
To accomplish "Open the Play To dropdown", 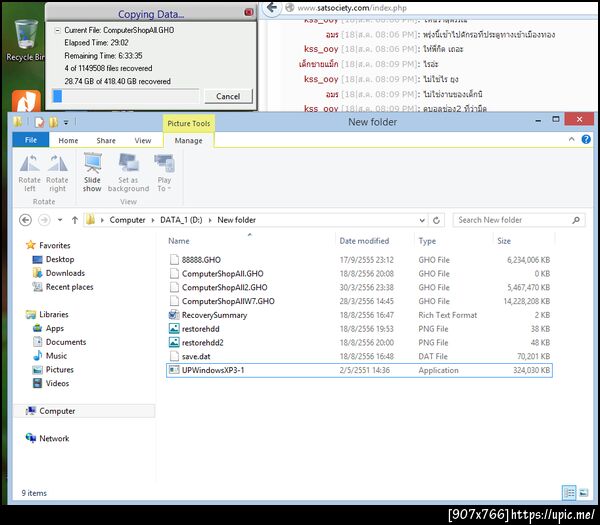I will (x=165, y=172).
